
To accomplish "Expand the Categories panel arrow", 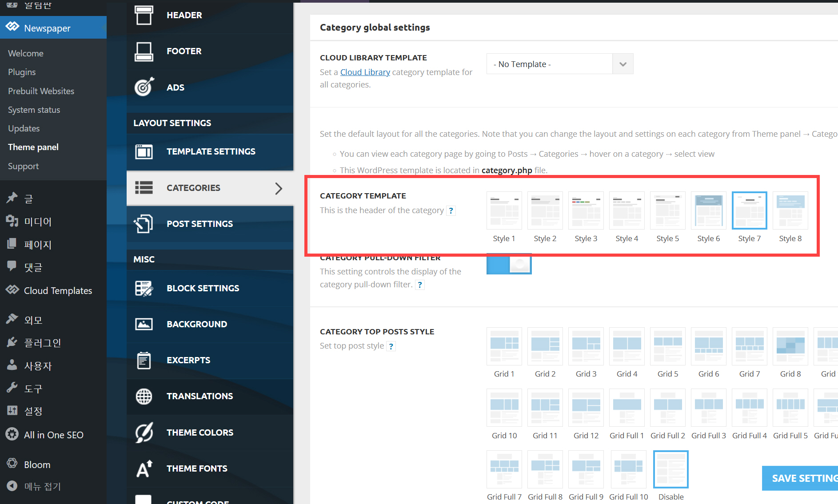I will pyautogui.click(x=279, y=188).
